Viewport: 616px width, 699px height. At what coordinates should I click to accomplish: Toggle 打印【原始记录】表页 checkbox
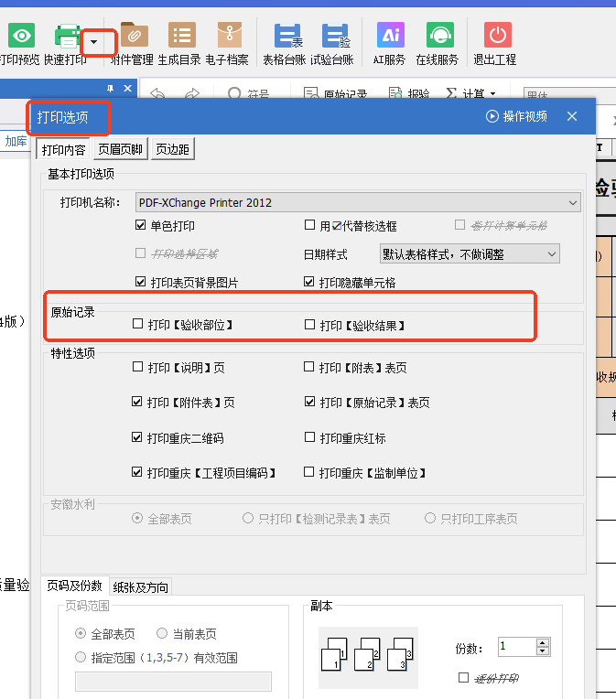point(309,402)
